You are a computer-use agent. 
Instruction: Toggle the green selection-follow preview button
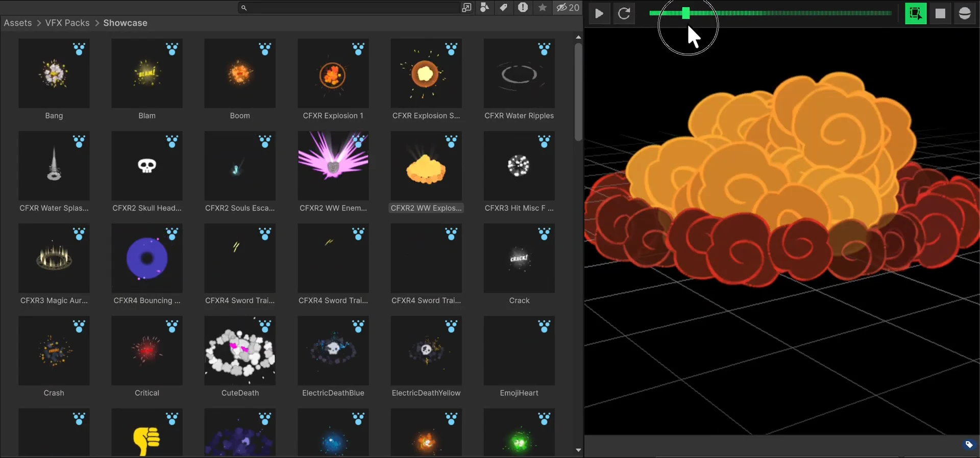[915, 13]
